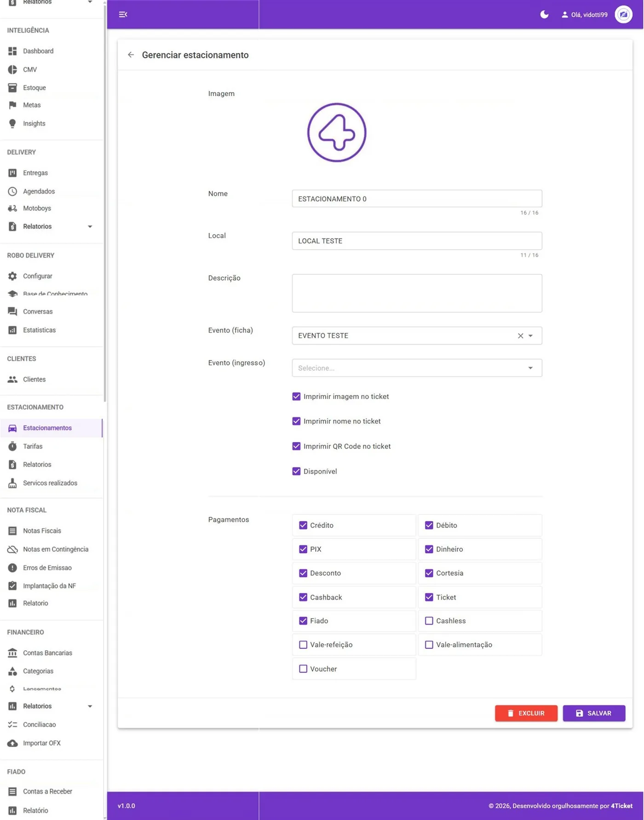Enable Voucher payment checkbox
This screenshot has width=644, height=820.
pos(303,669)
